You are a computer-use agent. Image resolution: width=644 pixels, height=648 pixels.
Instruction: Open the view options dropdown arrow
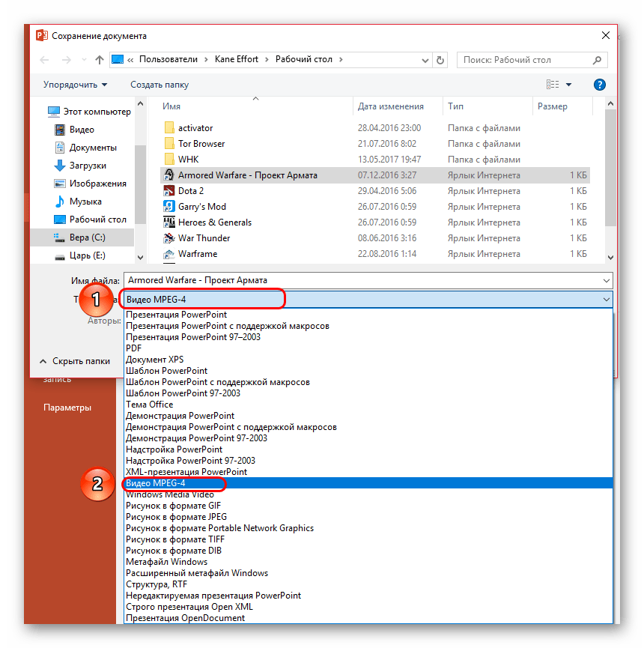coord(569,84)
